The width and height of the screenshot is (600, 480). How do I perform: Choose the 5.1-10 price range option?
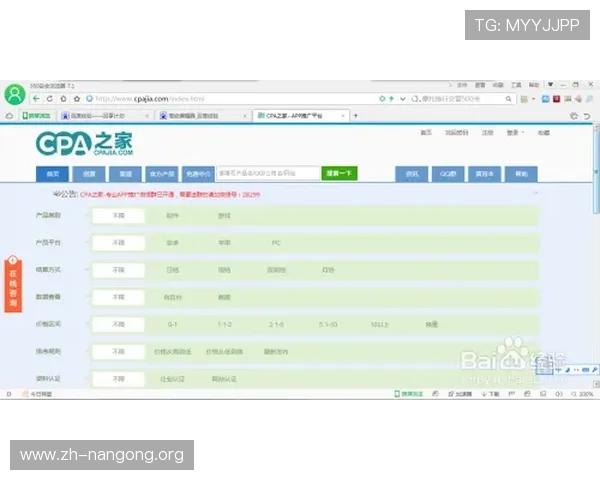pos(328,325)
